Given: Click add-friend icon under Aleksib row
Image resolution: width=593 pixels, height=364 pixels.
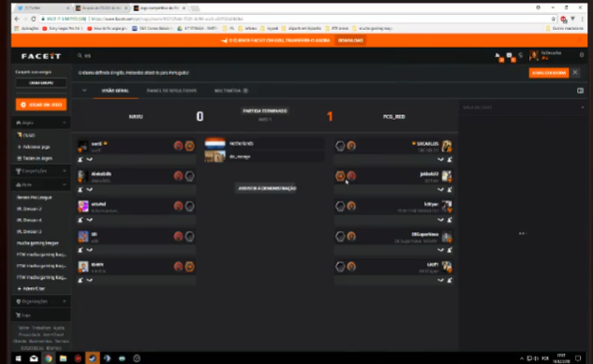Looking at the screenshot, I should (81, 190).
